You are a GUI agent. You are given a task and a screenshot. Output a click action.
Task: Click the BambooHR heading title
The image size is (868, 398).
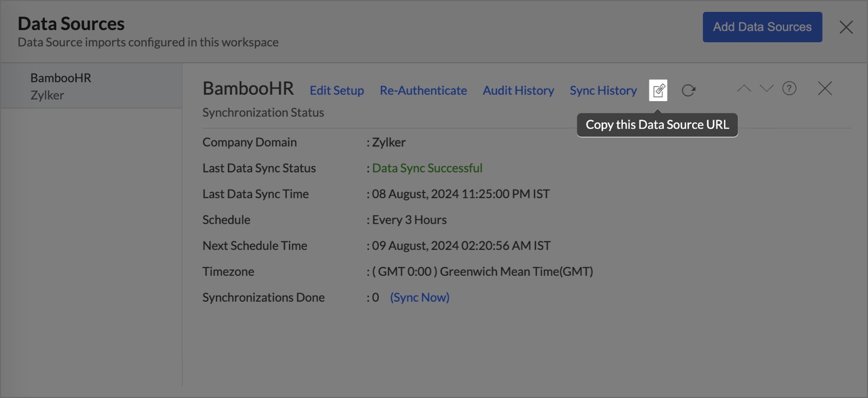pos(248,88)
